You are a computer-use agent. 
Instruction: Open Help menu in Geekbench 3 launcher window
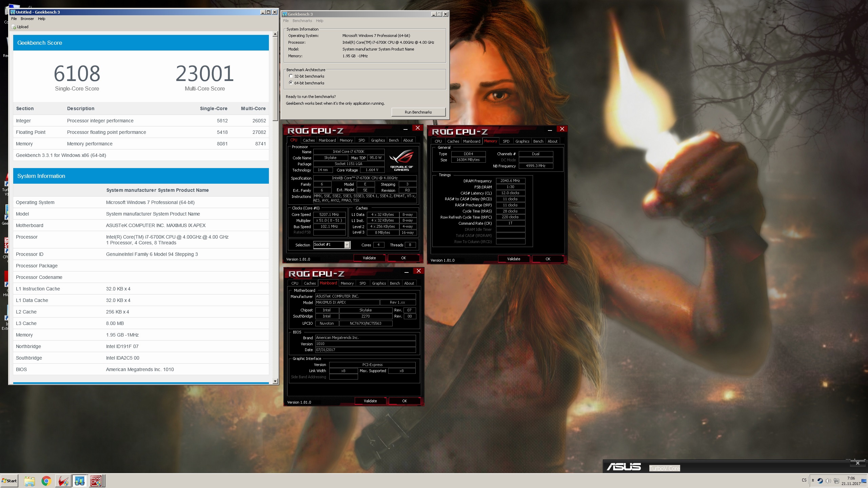click(319, 21)
